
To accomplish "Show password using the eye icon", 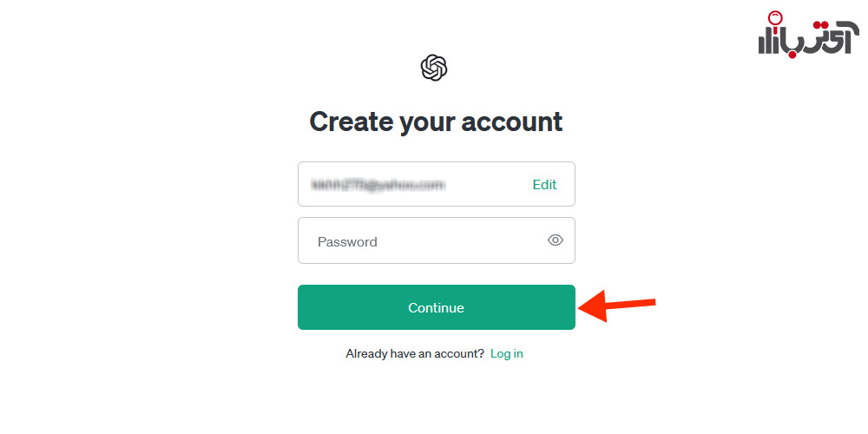I will pyautogui.click(x=556, y=240).
